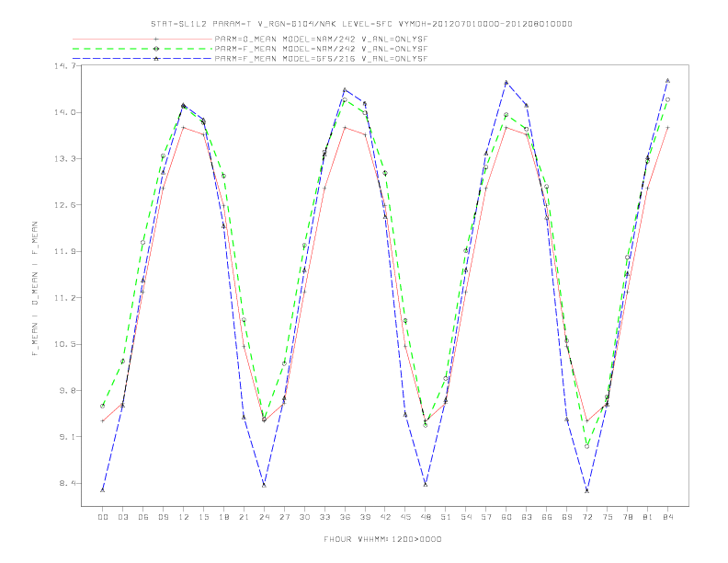Click the red solid line sample in legend
Viewport: 728px width, 563px height.
(x=142, y=39)
